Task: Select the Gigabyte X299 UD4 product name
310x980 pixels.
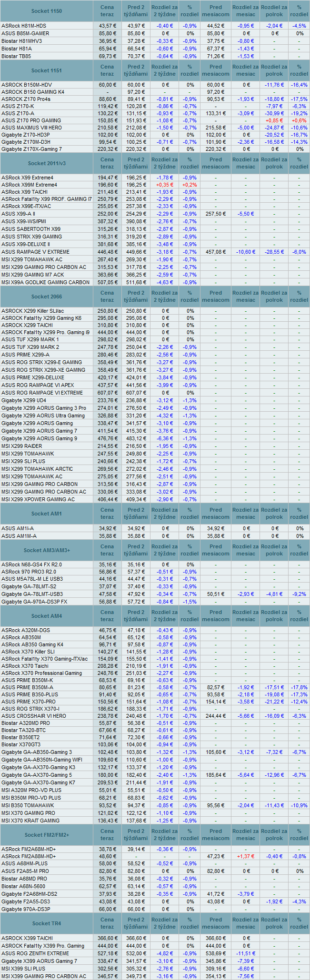Action: tap(24, 400)
